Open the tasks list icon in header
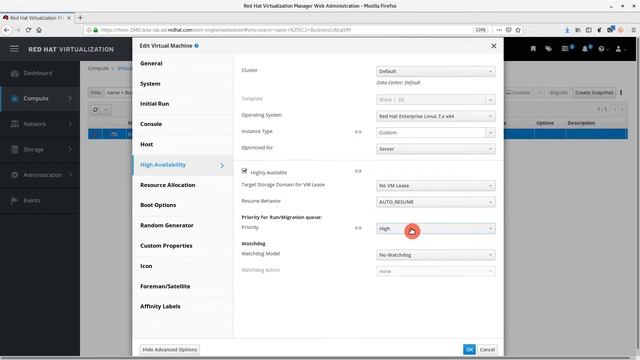Viewport: 640px width, 360px height. pos(565,49)
